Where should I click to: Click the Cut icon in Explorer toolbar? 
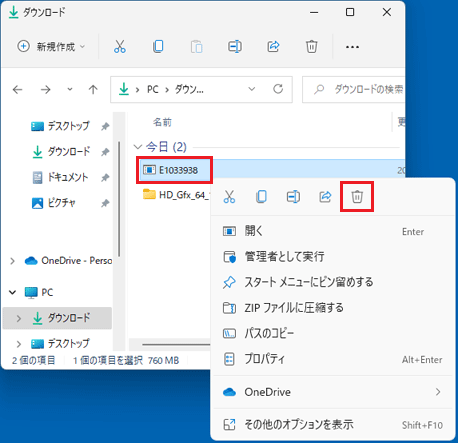[120, 46]
